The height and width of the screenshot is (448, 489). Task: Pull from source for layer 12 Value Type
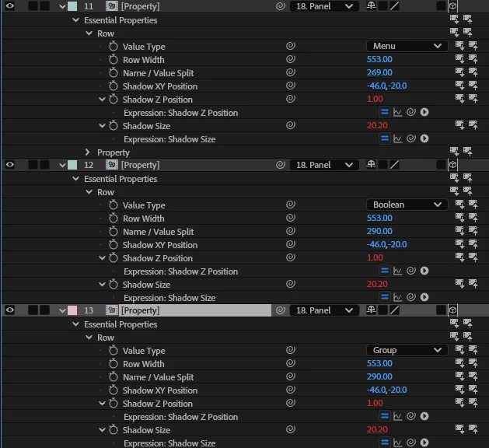point(459,205)
